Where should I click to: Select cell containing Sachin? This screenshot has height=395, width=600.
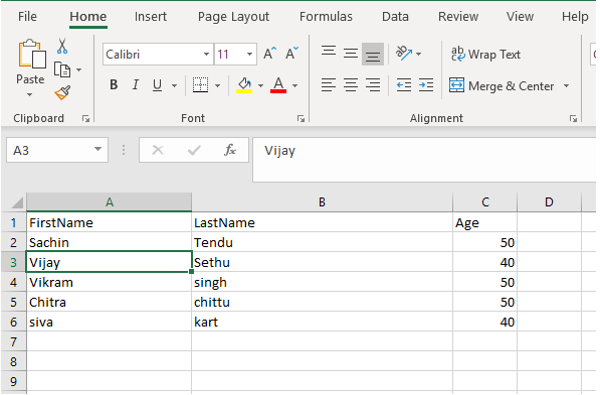coord(109,242)
